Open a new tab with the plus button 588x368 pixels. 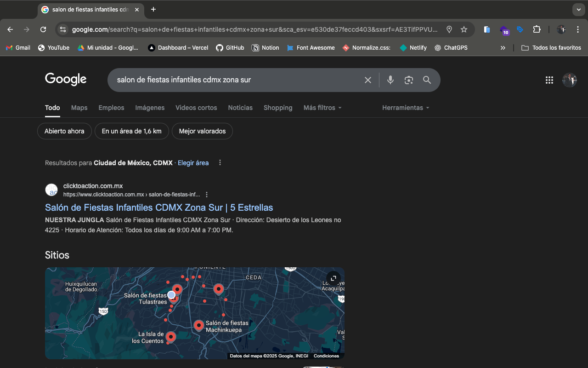pyautogui.click(x=153, y=9)
